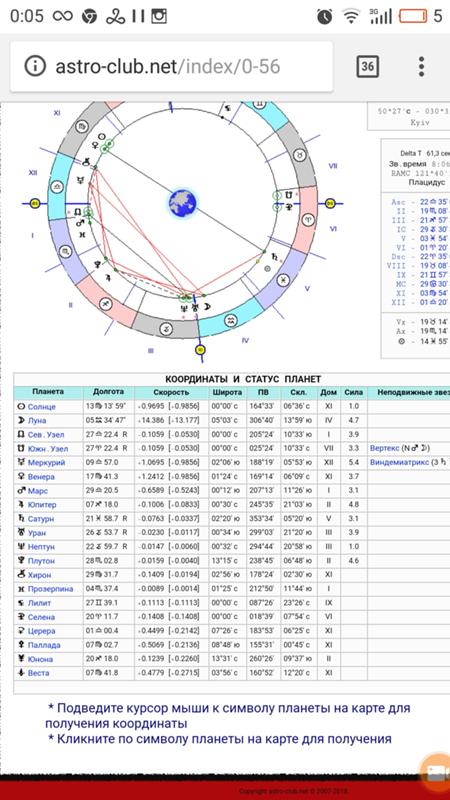The height and width of the screenshot is (800, 450).
Task: Open the Хирон link
Action: pyautogui.click(x=39, y=575)
